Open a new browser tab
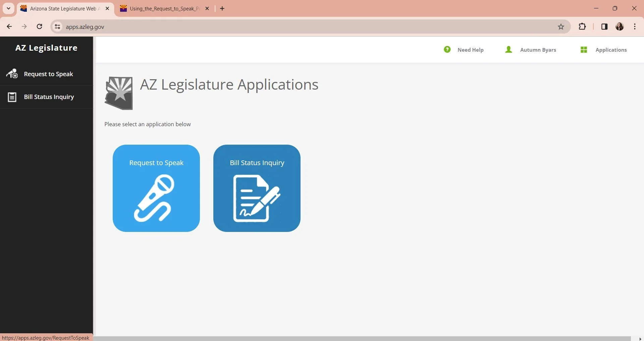This screenshot has width=644, height=341. [222, 9]
